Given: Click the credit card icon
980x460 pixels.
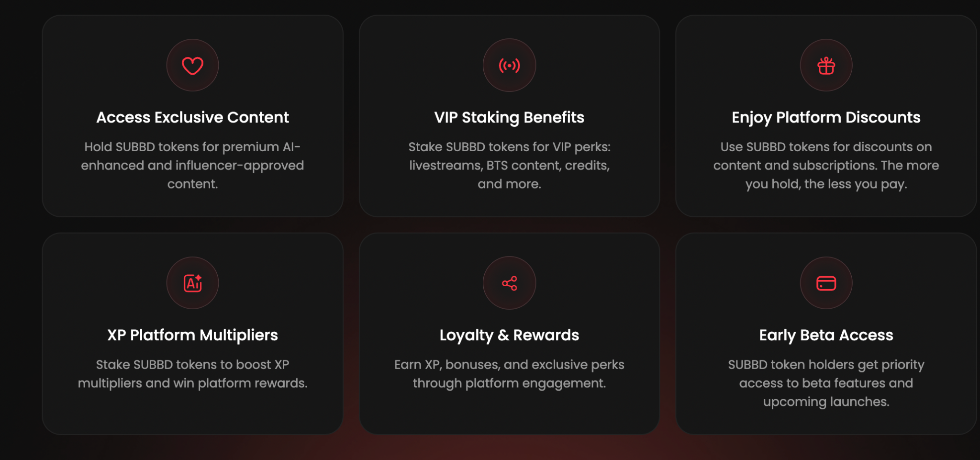Looking at the screenshot, I should pos(826,283).
